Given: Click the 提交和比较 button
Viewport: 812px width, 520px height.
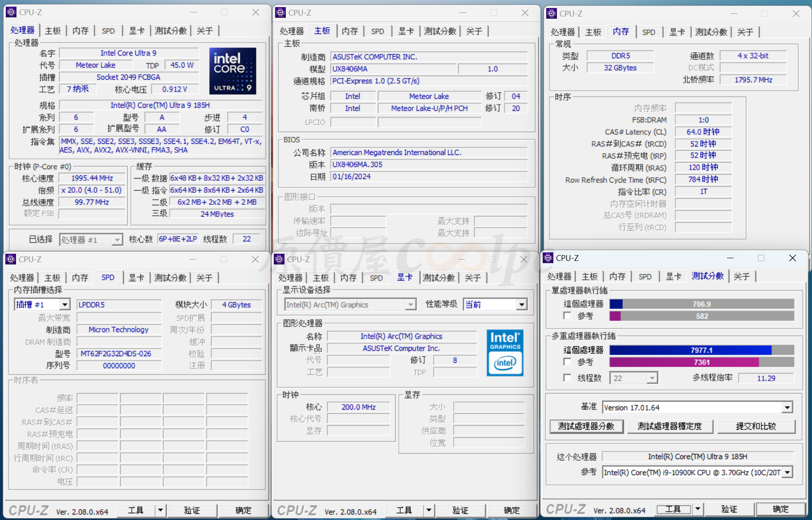Looking at the screenshot, I should click(756, 427).
